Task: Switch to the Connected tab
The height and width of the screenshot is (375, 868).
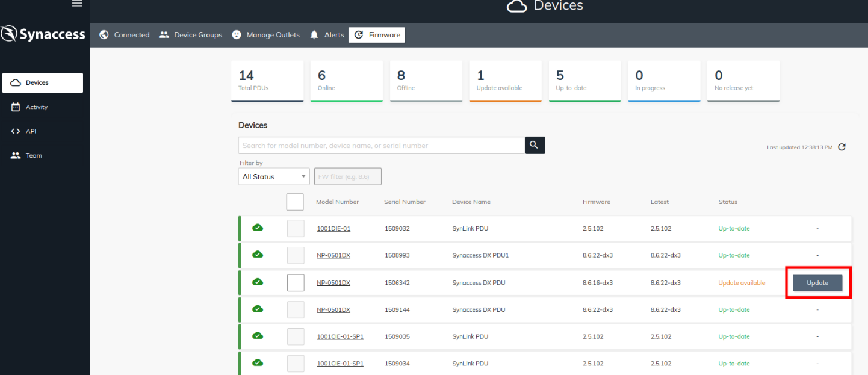Action: tap(125, 35)
